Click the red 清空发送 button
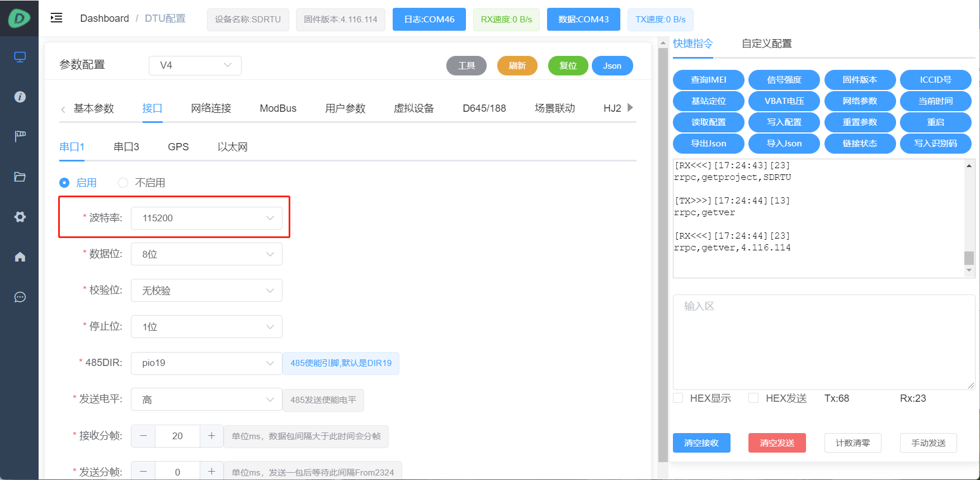 coord(776,443)
